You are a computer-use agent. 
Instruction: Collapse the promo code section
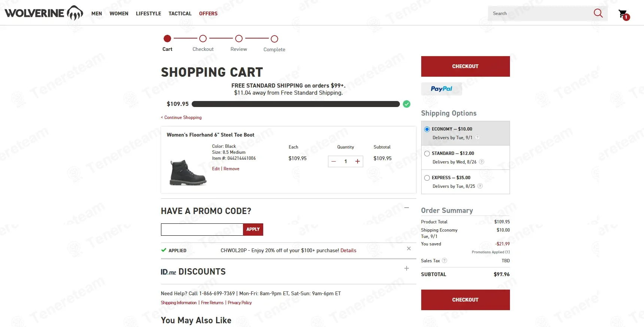407,208
